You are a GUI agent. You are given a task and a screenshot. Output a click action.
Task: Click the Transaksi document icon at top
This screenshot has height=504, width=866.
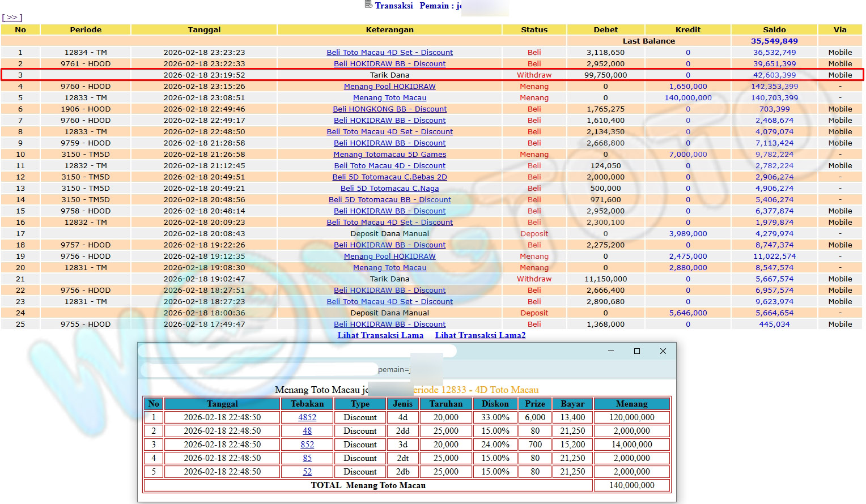[x=368, y=5]
